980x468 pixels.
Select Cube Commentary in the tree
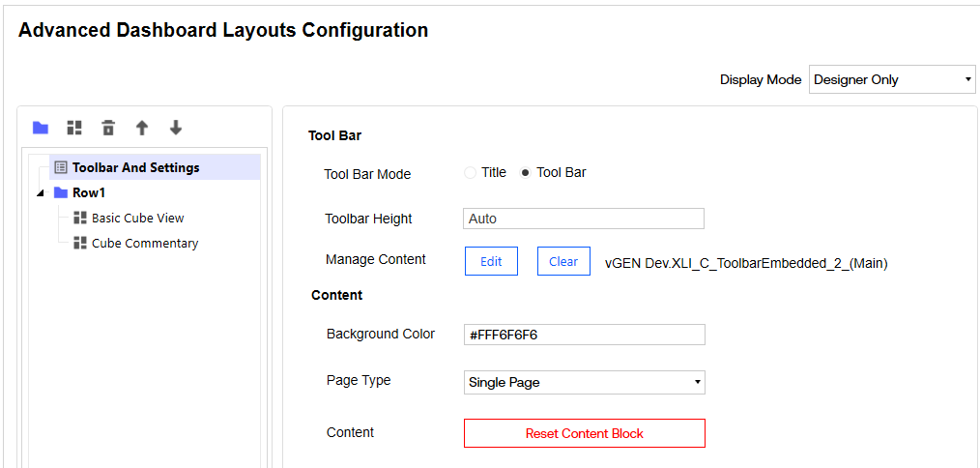tap(145, 244)
